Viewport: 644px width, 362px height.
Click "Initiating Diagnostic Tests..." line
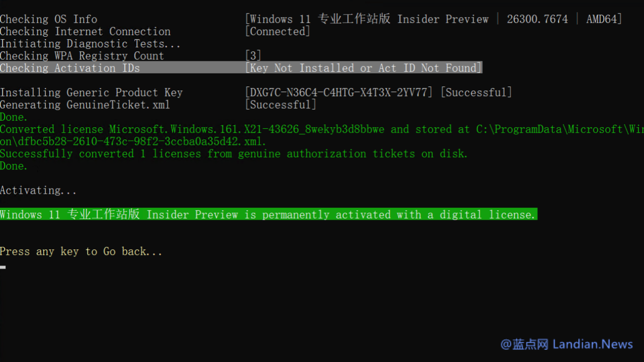click(90, 44)
